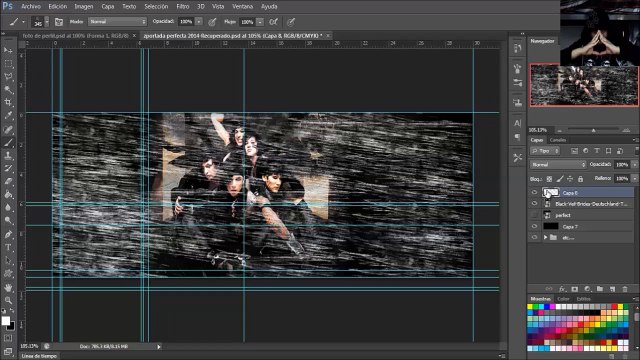The image size is (640, 360).
Task: Select the Pen tool
Action: tap(8, 234)
